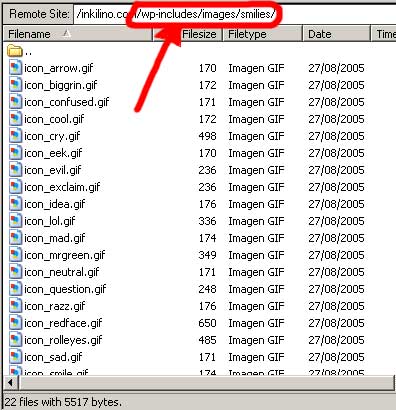Viewport: 396px width, 410px height.
Task: Click the file name icon_neutral.gif
Action: pyautogui.click(x=62, y=272)
